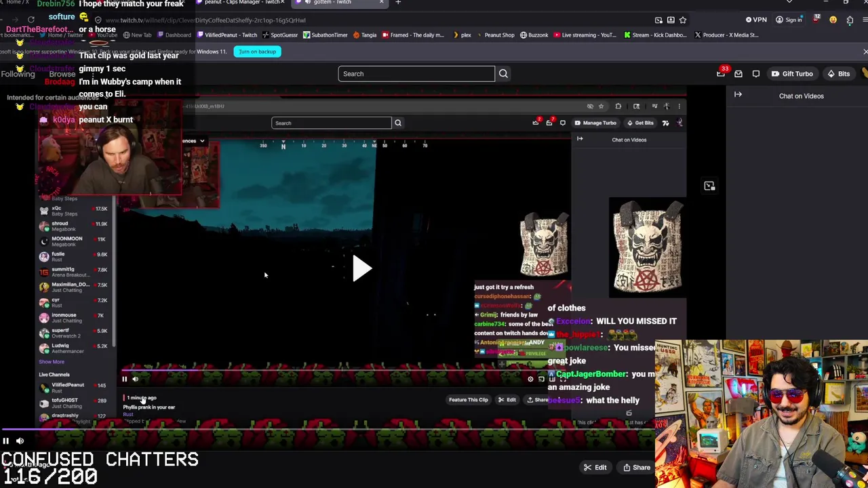Select xQc channel in sidebar
The width and height of the screenshot is (868, 488).
point(73,211)
